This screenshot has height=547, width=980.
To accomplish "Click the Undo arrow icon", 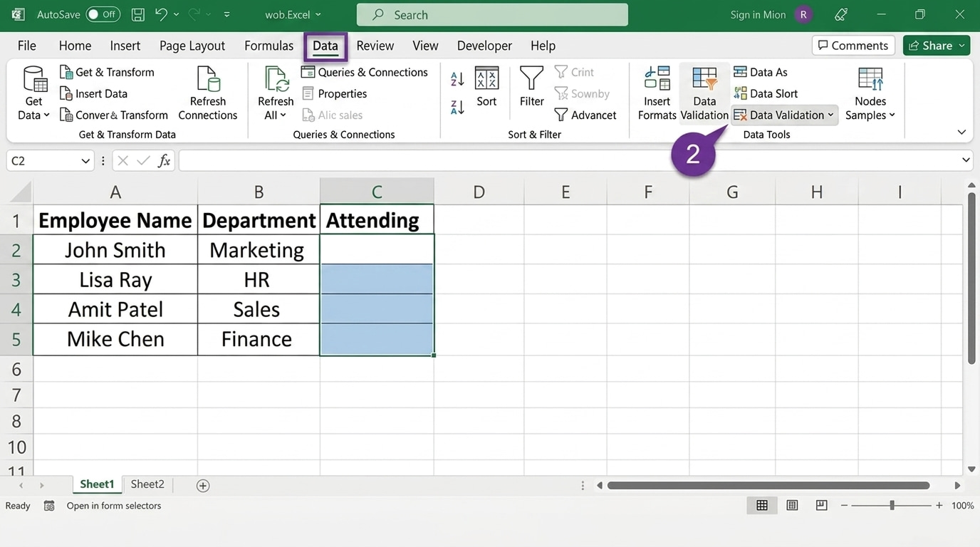I will point(161,14).
